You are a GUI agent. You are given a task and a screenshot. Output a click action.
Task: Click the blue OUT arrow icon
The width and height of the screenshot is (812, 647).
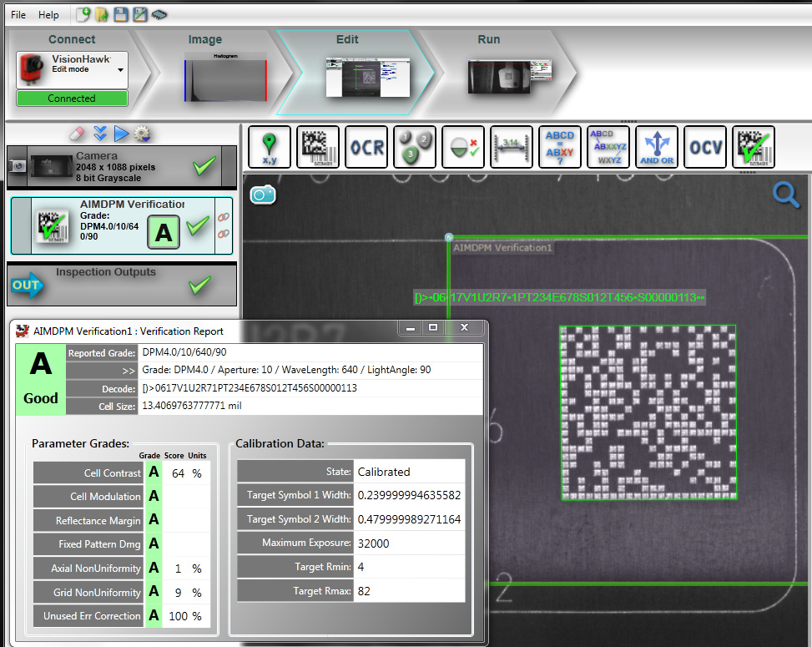click(27, 285)
